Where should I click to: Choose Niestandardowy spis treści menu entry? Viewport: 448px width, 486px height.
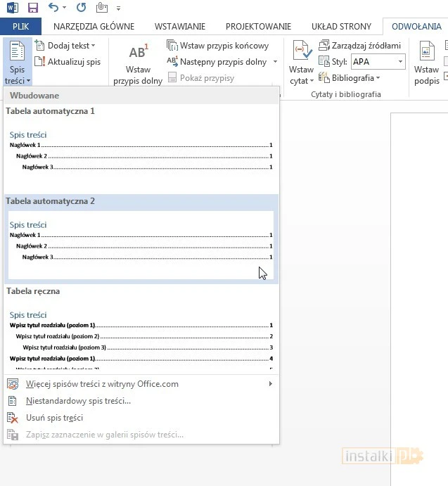click(x=79, y=401)
